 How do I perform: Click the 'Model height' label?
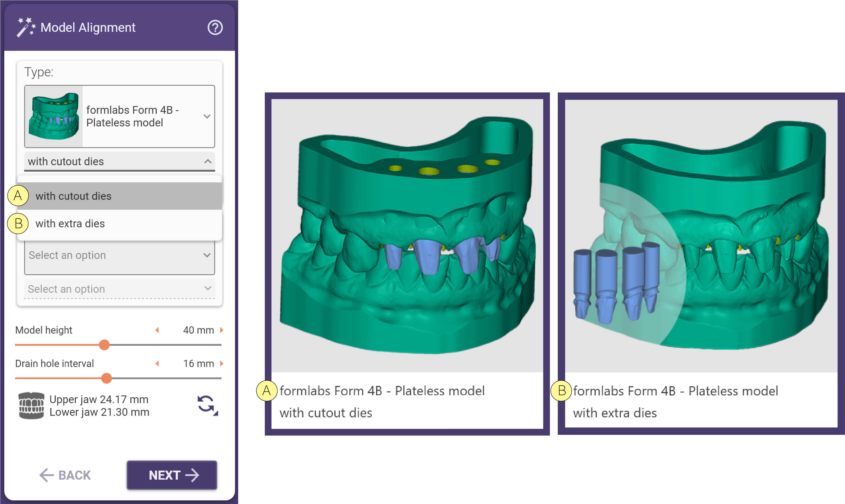[44, 330]
